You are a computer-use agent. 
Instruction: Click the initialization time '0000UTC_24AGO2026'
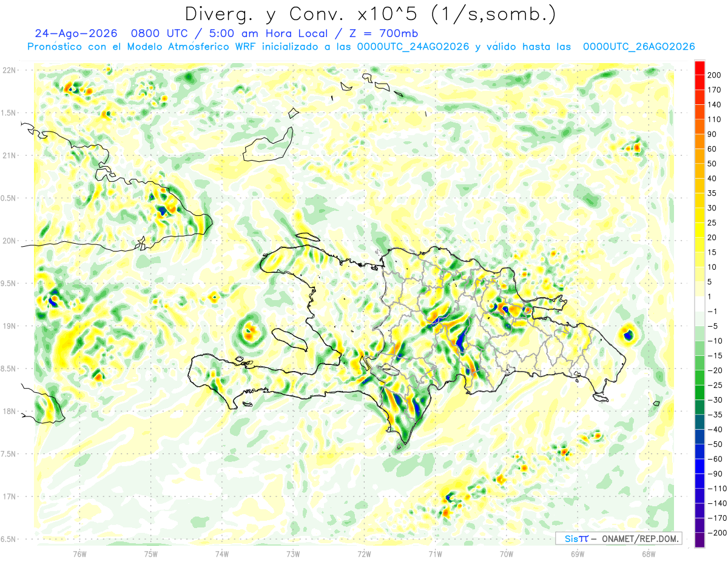[x=413, y=47]
